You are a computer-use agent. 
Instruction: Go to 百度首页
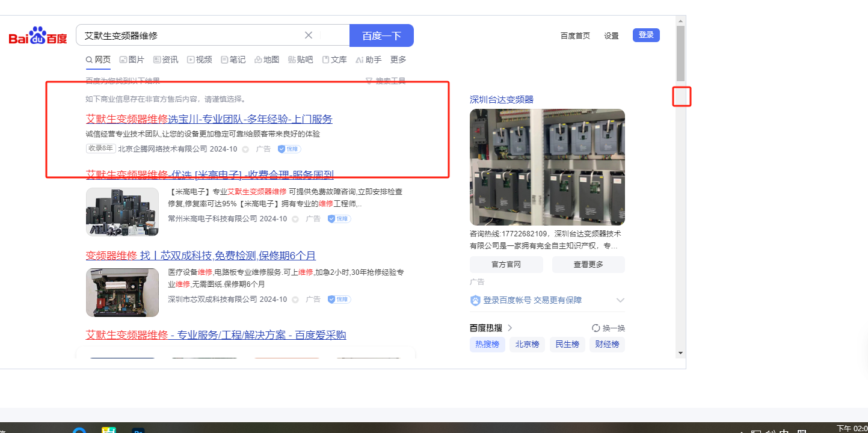pos(575,35)
